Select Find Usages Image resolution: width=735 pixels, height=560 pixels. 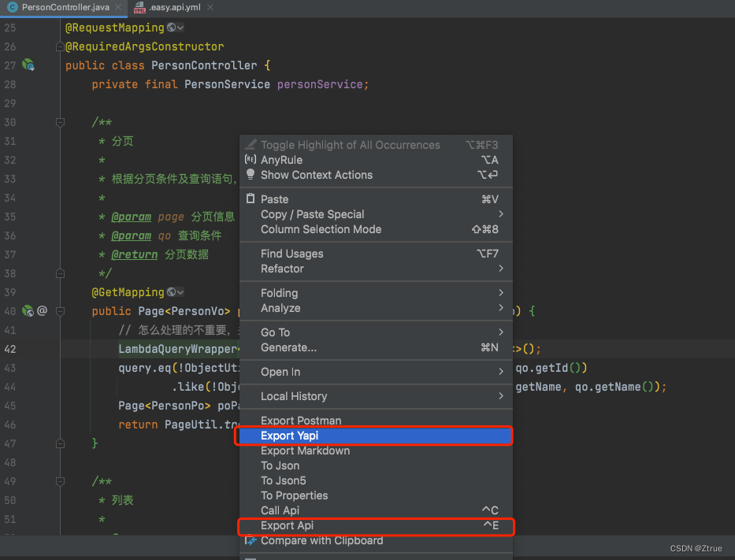(x=376, y=254)
